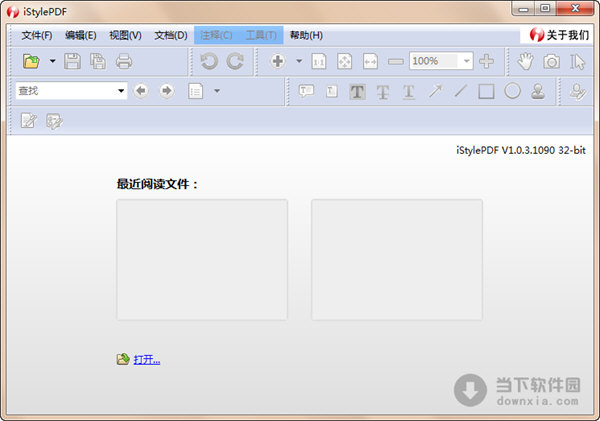This screenshot has width=600, height=421.
Task: Click the signature pen tool icon
Action: click(577, 91)
